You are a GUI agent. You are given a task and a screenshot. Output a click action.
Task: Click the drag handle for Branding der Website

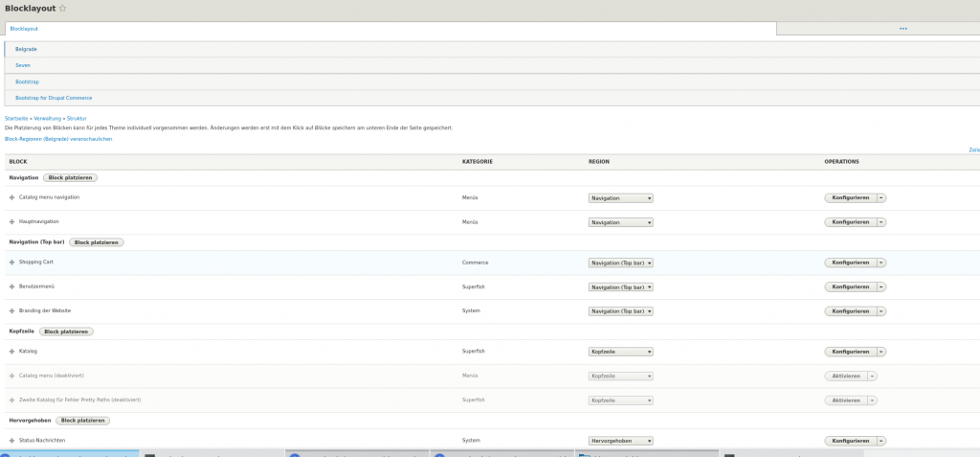[x=11, y=311]
